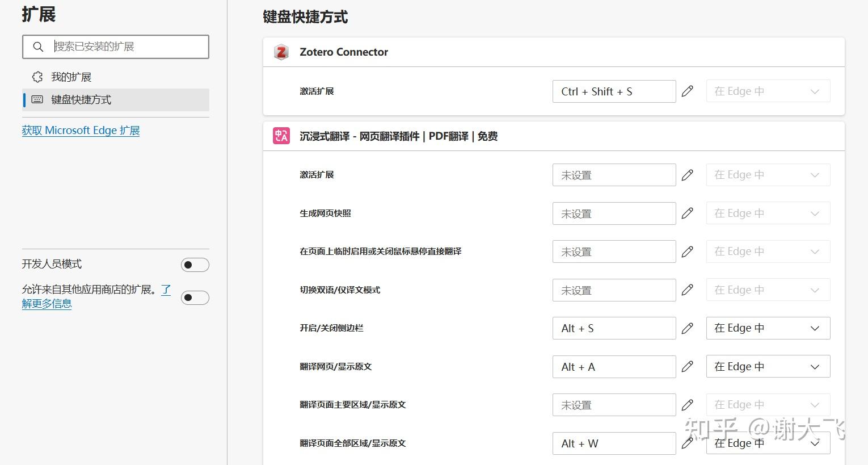The image size is (868, 465).
Task: Enable 允许来自其他应用商店的扩展 switch
Action: pyautogui.click(x=195, y=298)
